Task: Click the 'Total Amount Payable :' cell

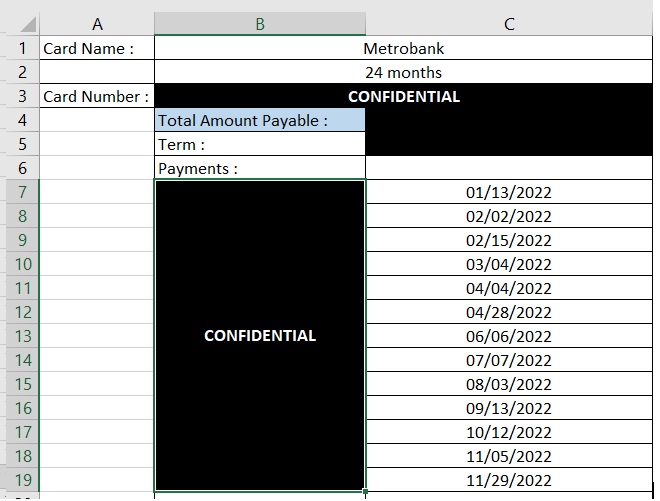Action: (x=260, y=120)
